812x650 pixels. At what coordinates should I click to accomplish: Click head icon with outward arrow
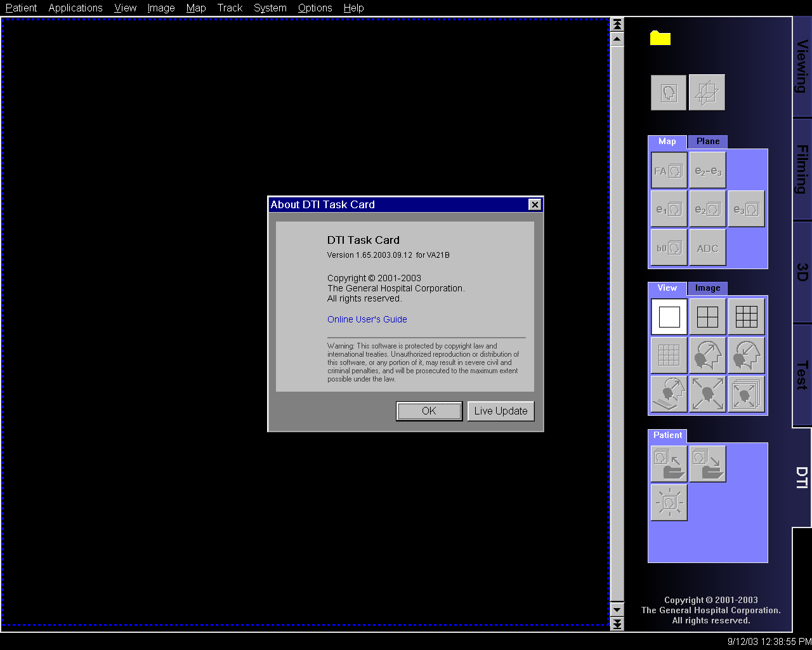(x=707, y=355)
